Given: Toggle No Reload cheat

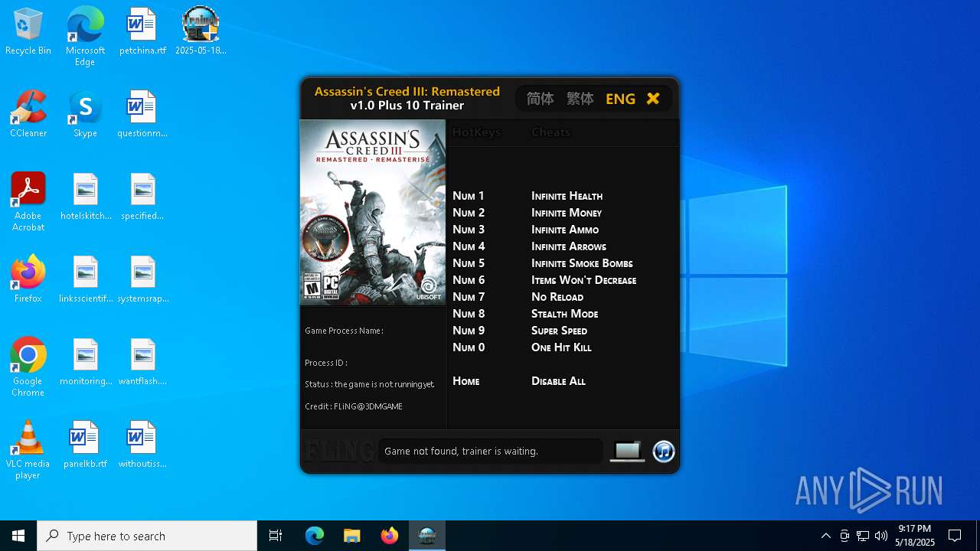Looking at the screenshot, I should (x=557, y=297).
